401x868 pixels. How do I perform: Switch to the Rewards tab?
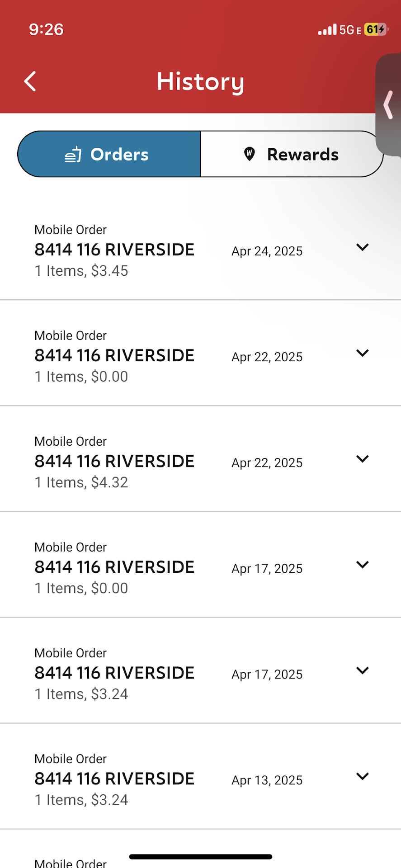pyautogui.click(x=292, y=154)
